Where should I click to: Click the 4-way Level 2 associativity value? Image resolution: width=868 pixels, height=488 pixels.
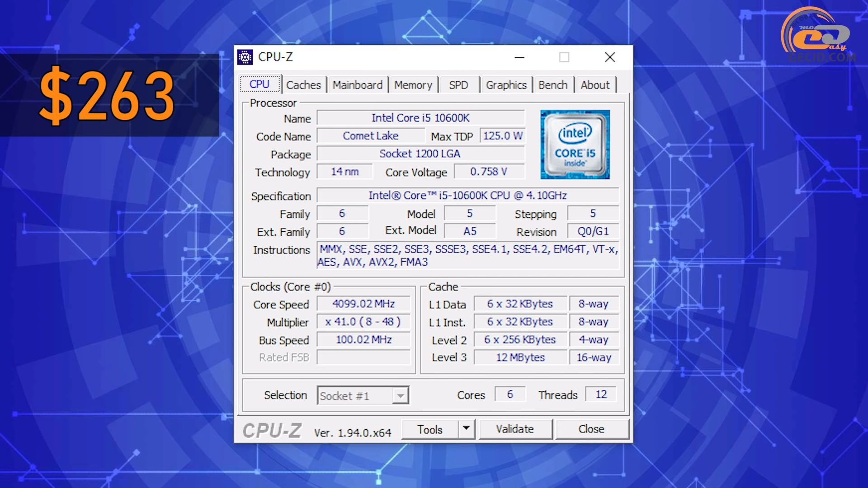click(594, 340)
